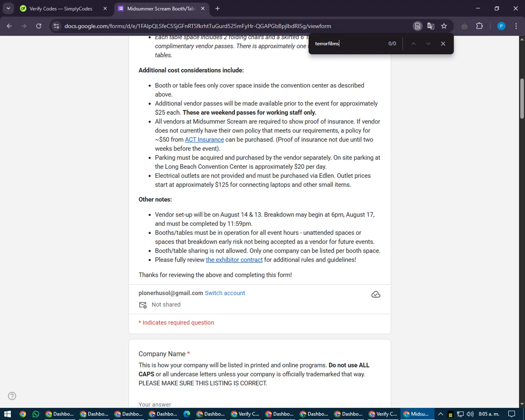Open the Windows notification center icon
This screenshot has height=420, width=525.
(x=512, y=414)
